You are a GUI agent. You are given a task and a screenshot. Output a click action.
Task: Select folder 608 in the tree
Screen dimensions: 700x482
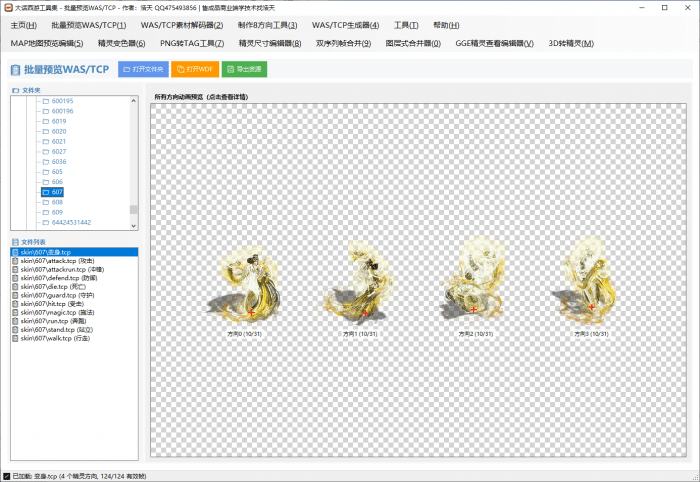click(57, 202)
